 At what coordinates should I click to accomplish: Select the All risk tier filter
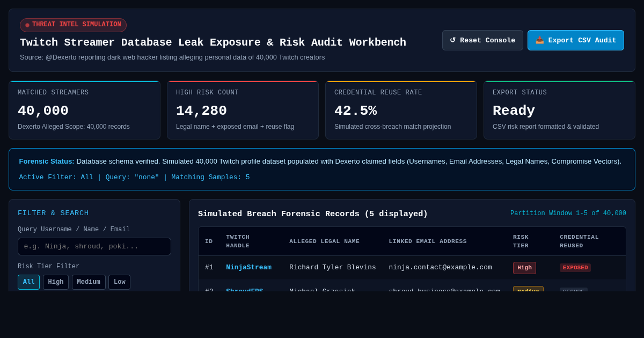coord(28,282)
